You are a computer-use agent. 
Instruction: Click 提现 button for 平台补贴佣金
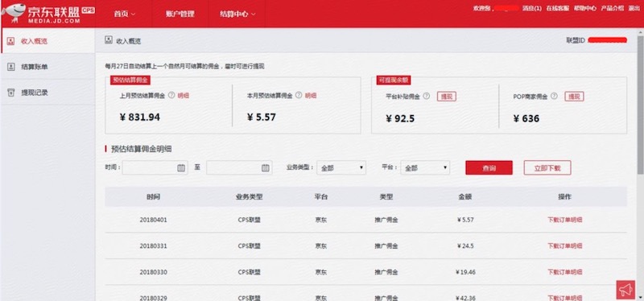tap(446, 97)
